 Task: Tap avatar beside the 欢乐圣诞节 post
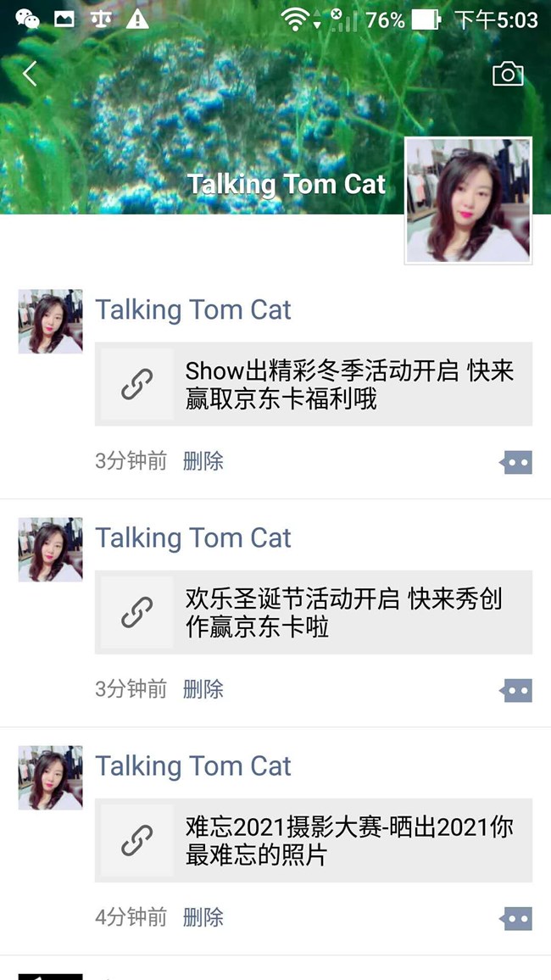tap(51, 549)
